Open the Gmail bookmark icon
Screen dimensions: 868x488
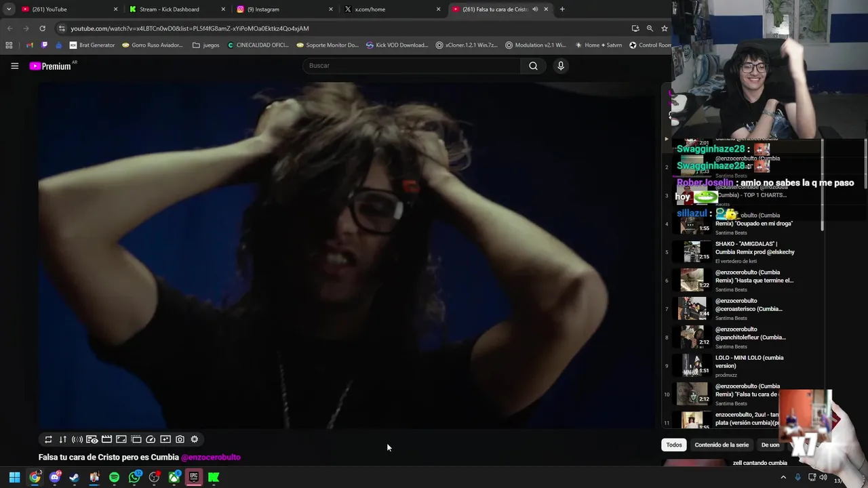point(30,45)
